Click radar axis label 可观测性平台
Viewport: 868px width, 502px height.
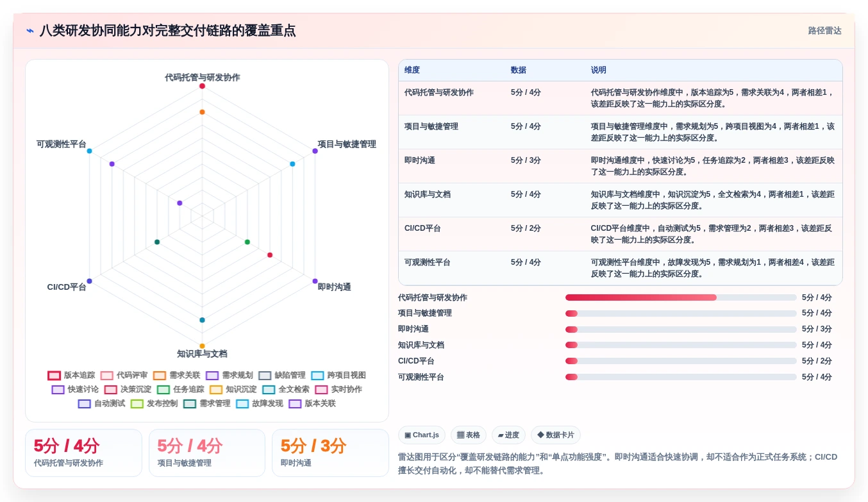click(62, 144)
